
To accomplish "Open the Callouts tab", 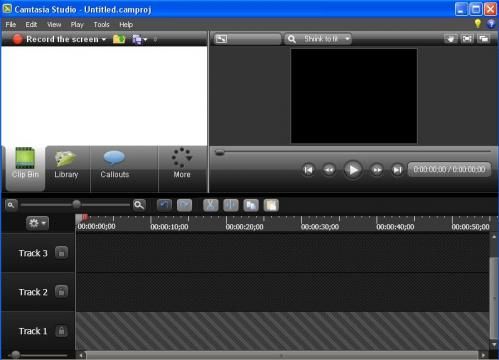I will pyautogui.click(x=115, y=168).
